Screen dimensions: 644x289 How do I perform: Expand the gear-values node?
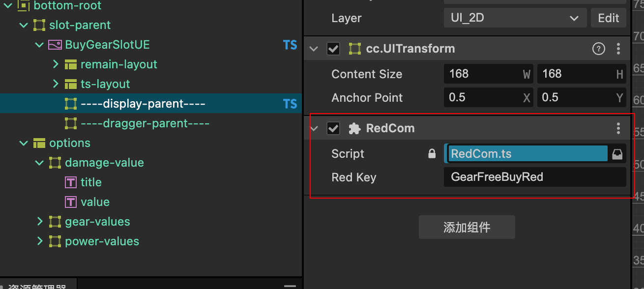point(40,222)
